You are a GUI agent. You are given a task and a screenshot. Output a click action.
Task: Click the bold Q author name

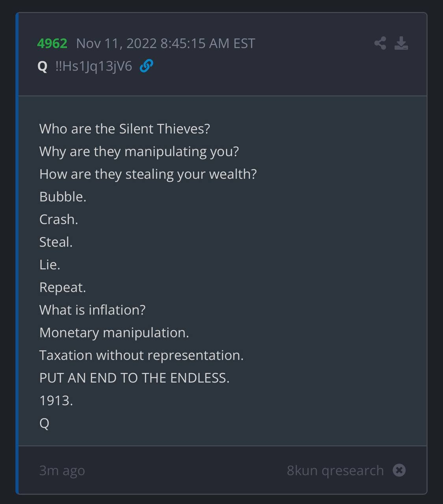click(x=43, y=66)
